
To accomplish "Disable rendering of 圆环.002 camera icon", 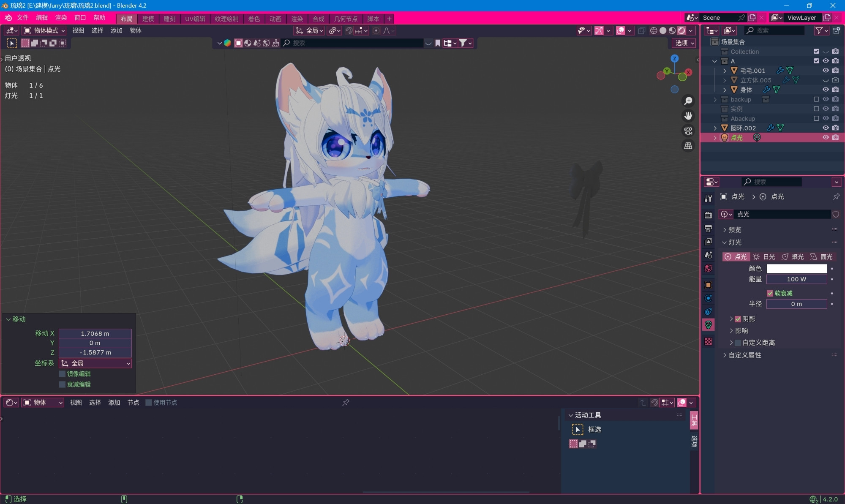I will (835, 128).
